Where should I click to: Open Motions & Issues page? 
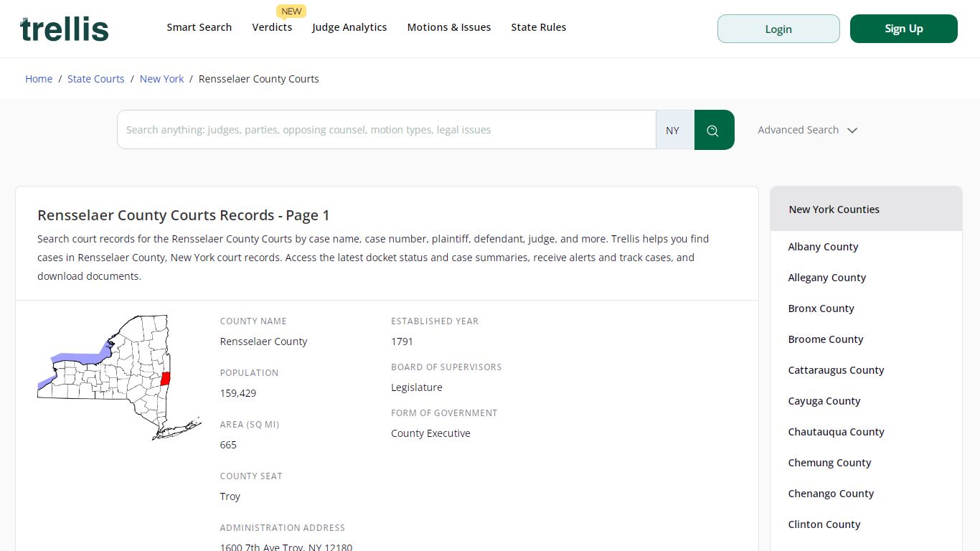click(449, 27)
